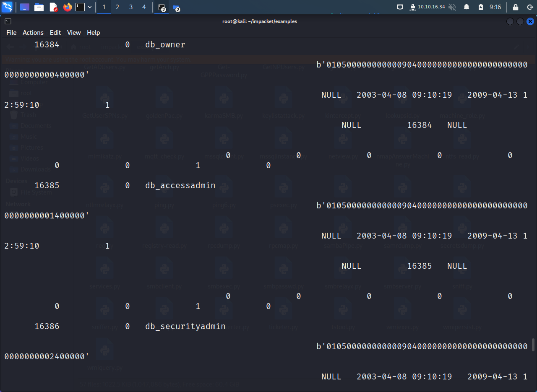Open the file manager launcher
Screen dimensions: 537x392
coord(39,7)
